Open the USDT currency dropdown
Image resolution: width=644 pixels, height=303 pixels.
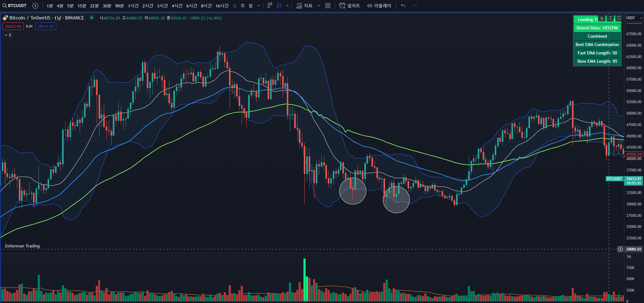(x=634, y=18)
